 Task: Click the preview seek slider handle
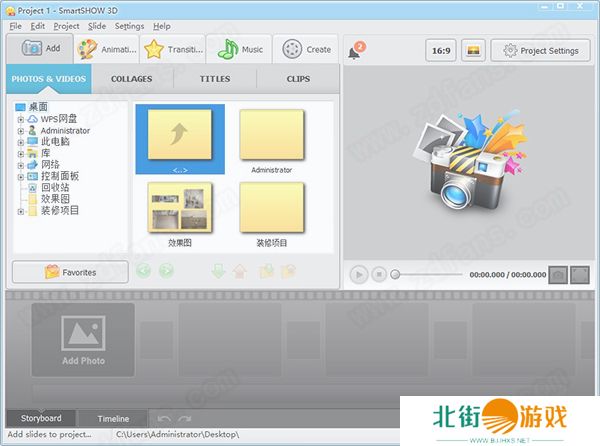(395, 274)
